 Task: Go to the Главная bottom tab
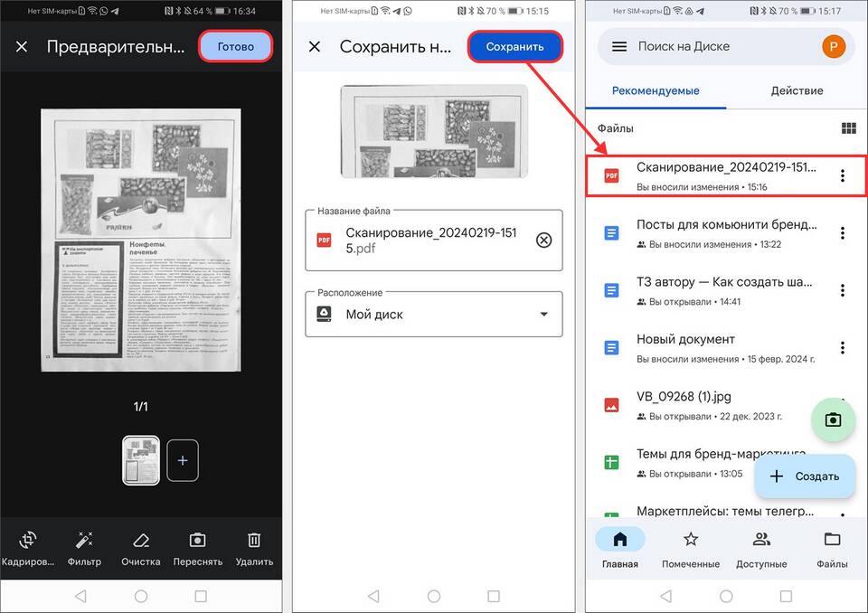[620, 549]
